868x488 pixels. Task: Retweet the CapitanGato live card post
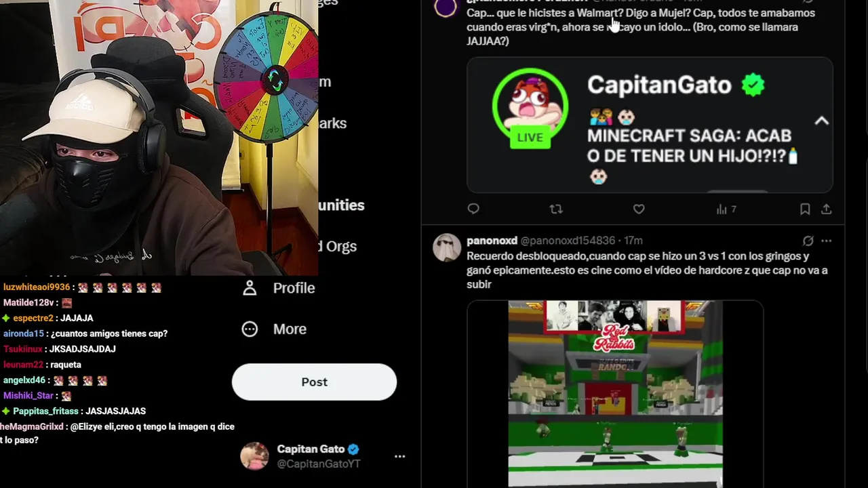coord(556,209)
